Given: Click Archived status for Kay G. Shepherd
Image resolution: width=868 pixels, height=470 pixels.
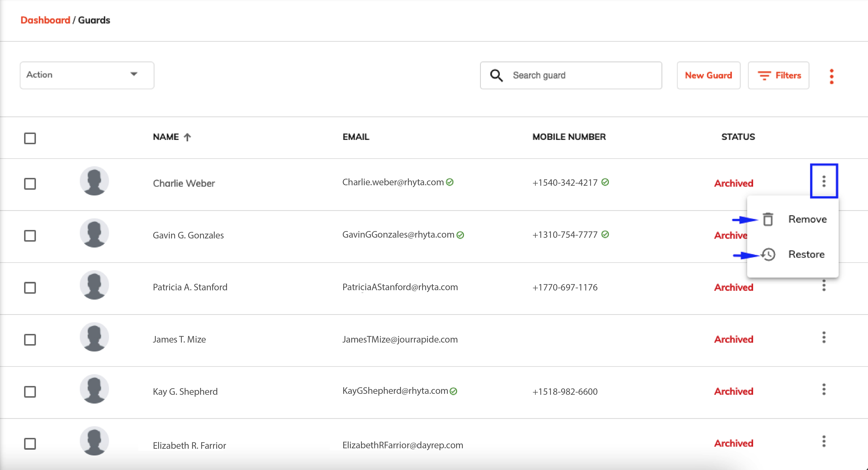Looking at the screenshot, I should [734, 391].
